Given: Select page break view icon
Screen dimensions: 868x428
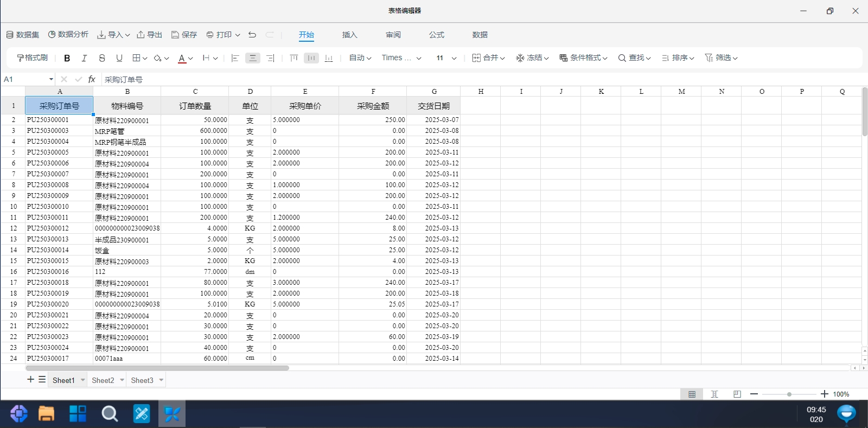Looking at the screenshot, I should coord(714,394).
